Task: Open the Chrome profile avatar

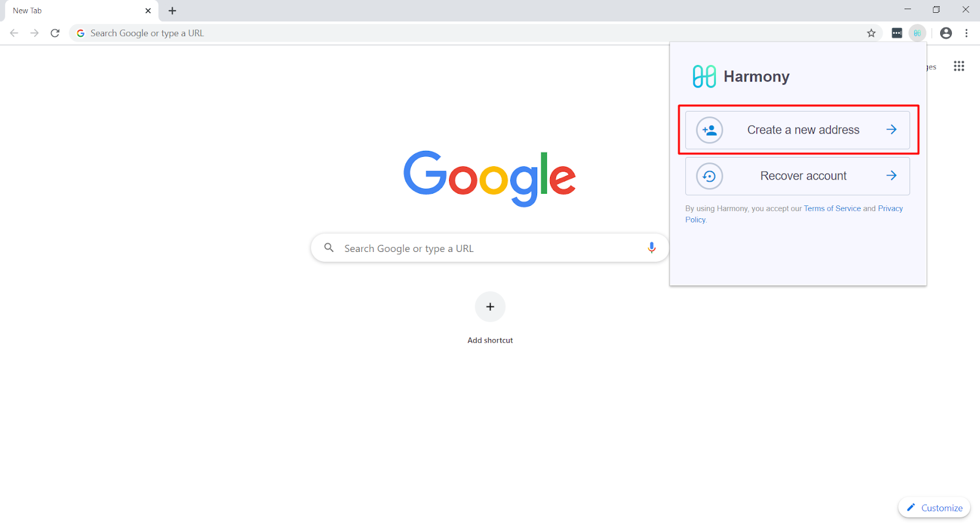Action: [x=946, y=33]
